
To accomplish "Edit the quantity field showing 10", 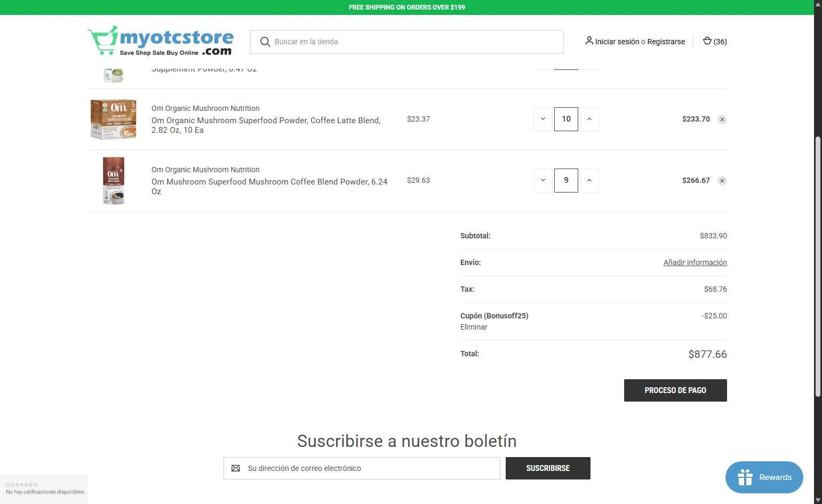I will coord(566,119).
